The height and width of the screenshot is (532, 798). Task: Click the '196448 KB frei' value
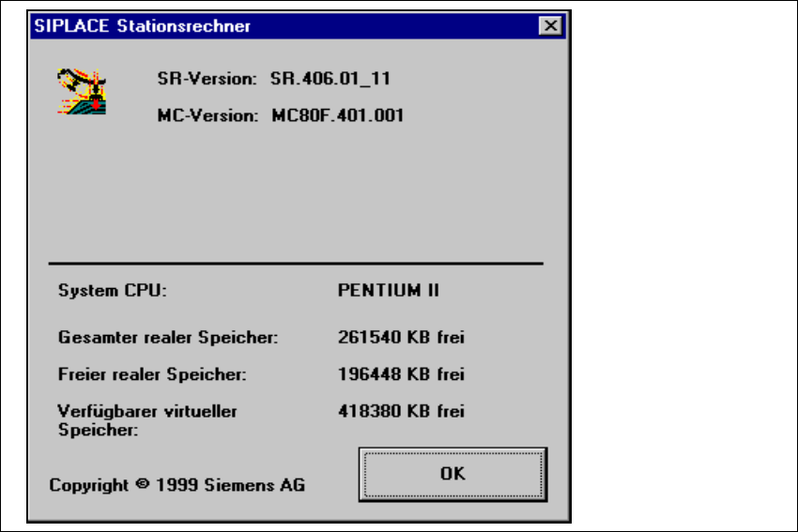[x=401, y=374]
